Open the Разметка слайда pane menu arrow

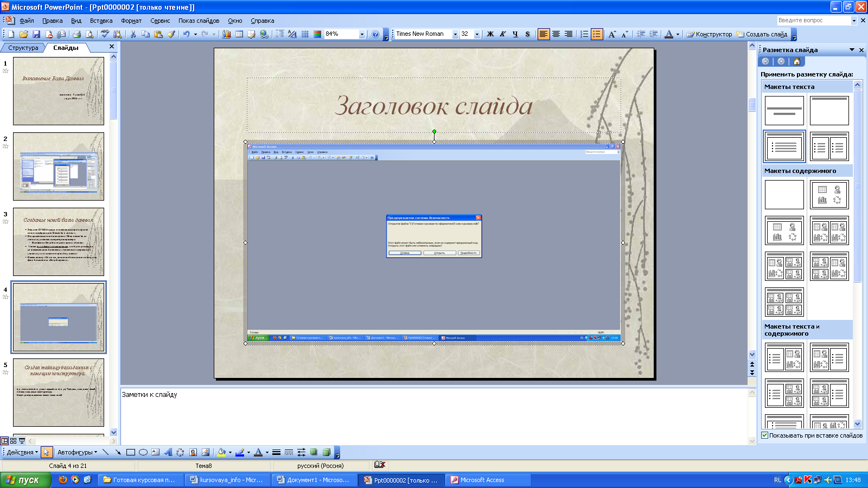point(852,50)
